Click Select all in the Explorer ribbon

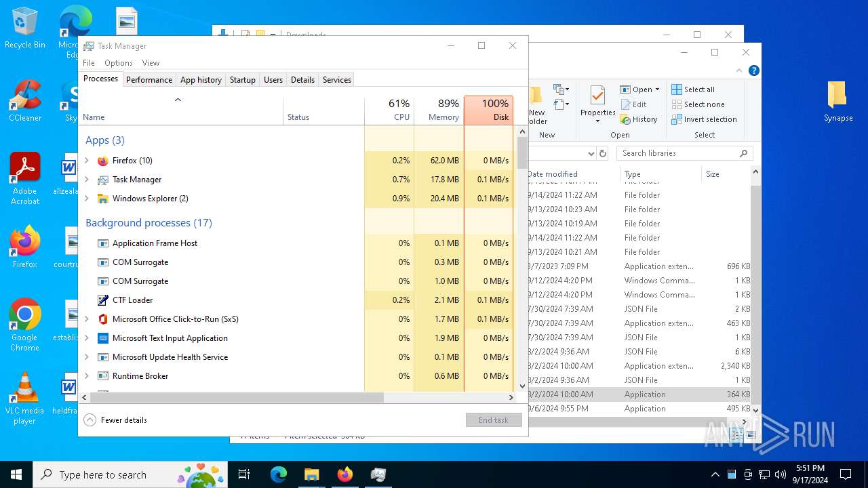(693, 89)
